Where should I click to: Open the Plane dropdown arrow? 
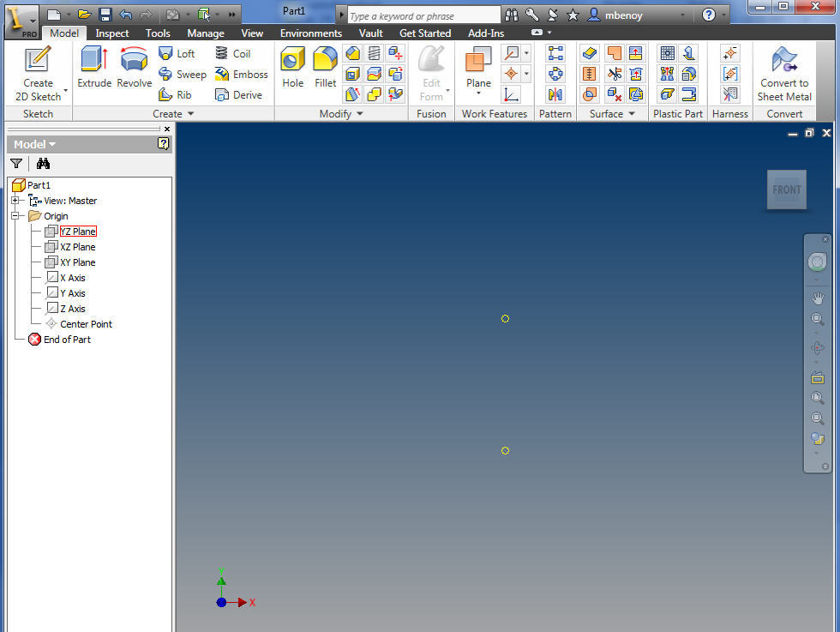coord(478,93)
